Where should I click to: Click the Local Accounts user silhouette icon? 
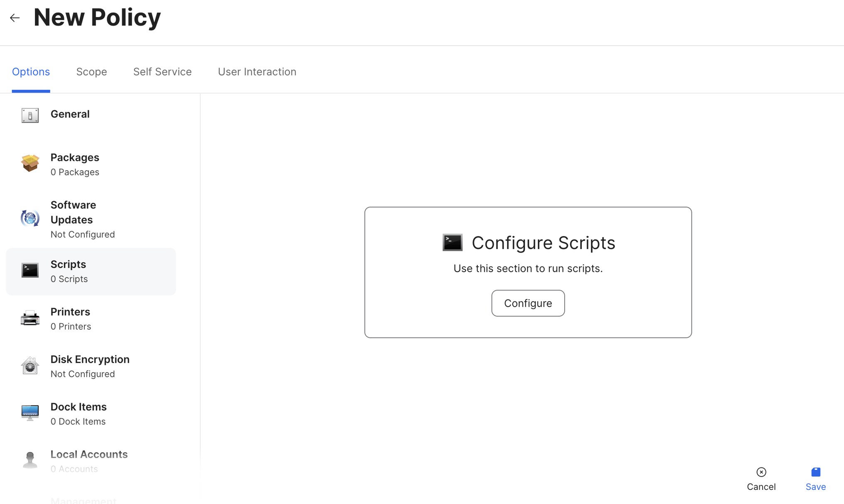pos(30,460)
